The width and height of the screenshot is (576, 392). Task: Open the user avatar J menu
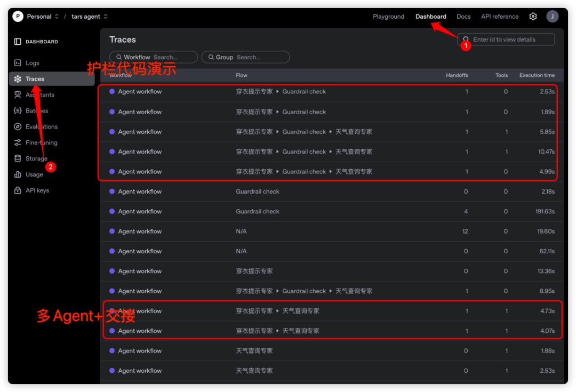click(552, 17)
